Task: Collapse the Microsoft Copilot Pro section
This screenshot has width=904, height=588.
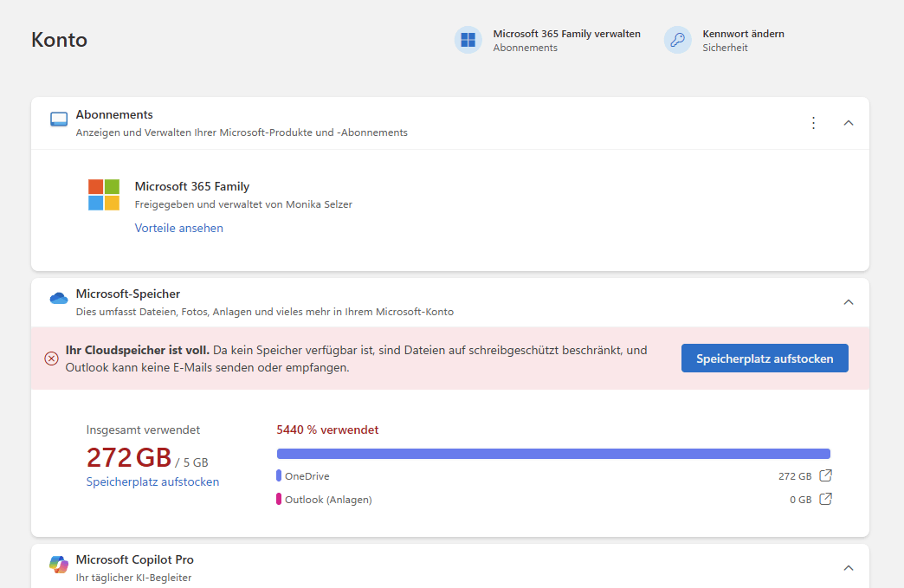Action: pyautogui.click(x=849, y=568)
